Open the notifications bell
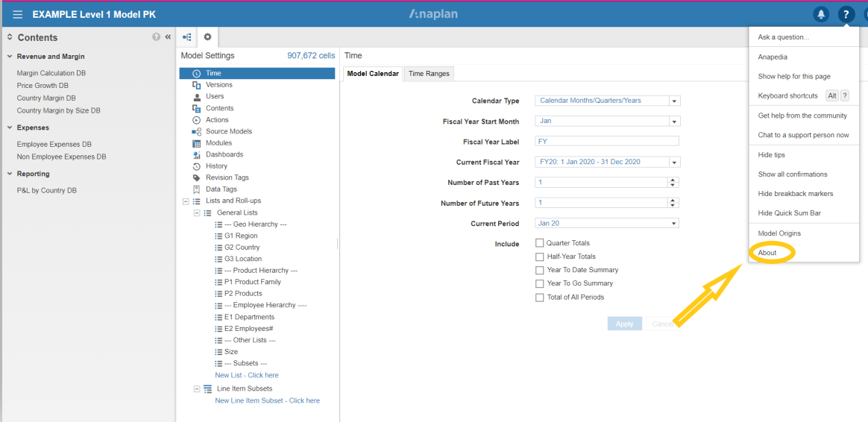 pyautogui.click(x=821, y=14)
